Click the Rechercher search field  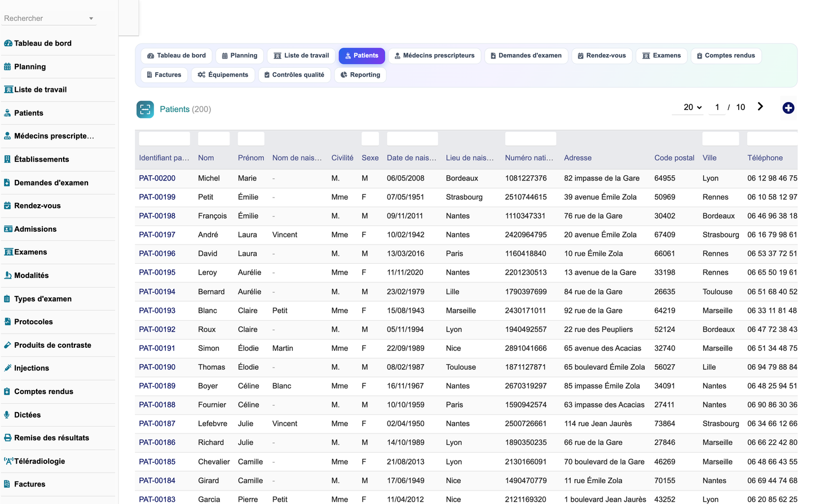coord(49,19)
